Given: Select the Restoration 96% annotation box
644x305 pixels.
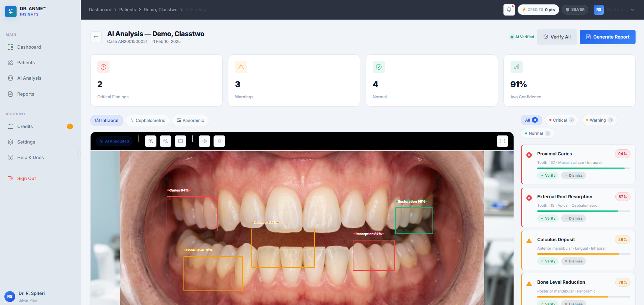Looking at the screenshot, I should (x=414, y=221).
